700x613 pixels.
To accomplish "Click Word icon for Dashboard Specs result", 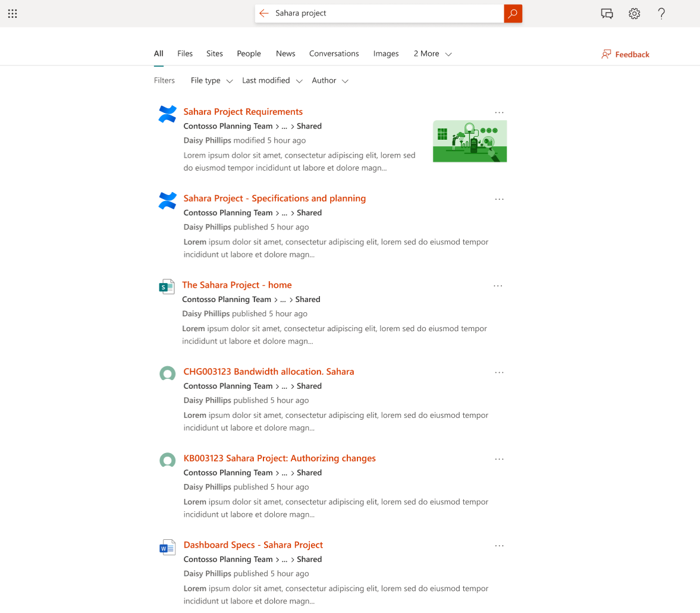I will 167,547.
